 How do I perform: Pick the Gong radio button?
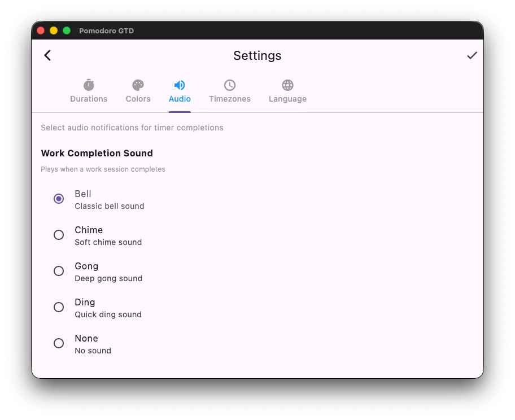(59, 271)
